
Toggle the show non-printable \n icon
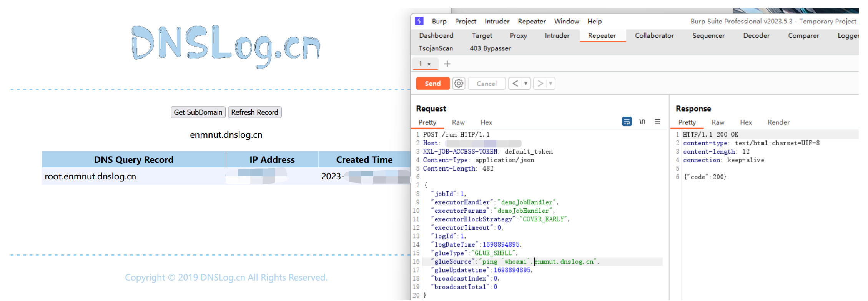pyautogui.click(x=642, y=122)
